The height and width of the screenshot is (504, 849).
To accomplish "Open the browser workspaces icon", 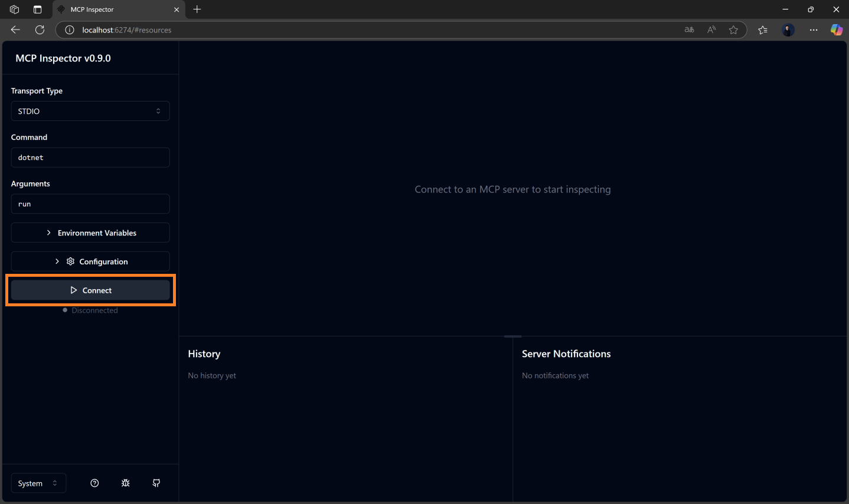I will (x=15, y=9).
